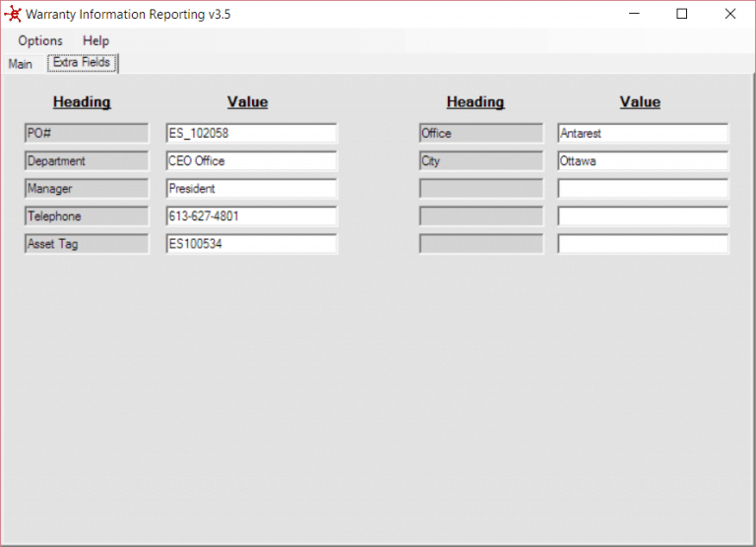756x547 pixels.
Task: Edit the CEO Office value field
Action: pos(252,161)
